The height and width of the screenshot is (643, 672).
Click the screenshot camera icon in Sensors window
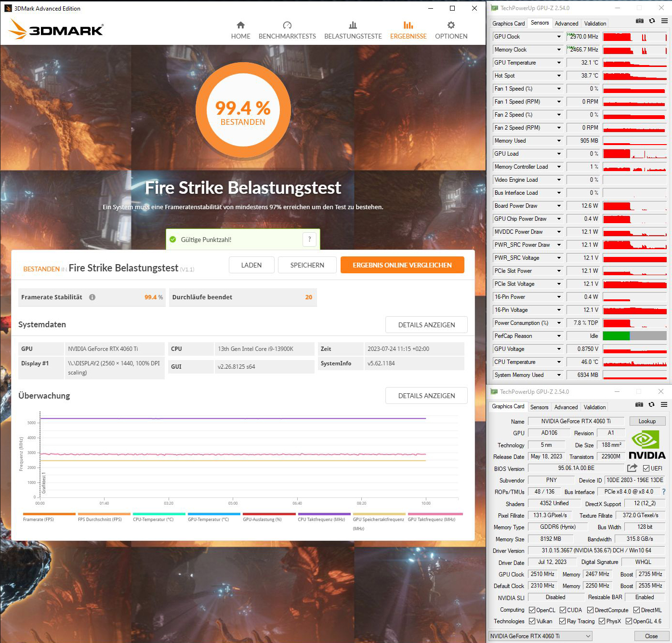click(639, 21)
